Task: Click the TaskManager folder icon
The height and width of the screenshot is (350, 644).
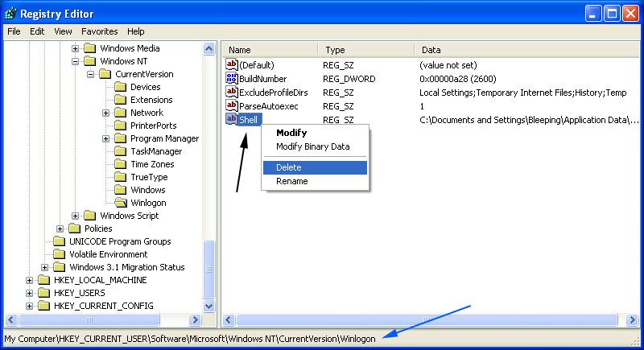Action: (x=120, y=151)
